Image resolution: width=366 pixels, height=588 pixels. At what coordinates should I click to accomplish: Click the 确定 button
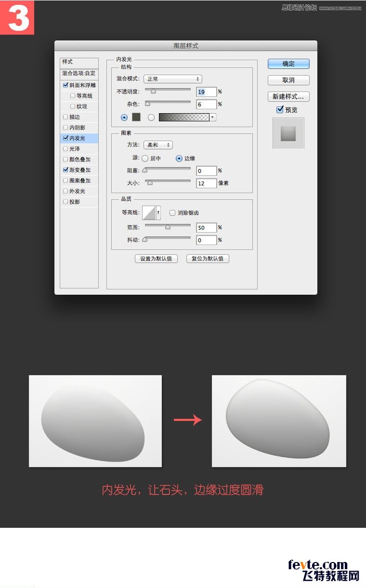288,64
